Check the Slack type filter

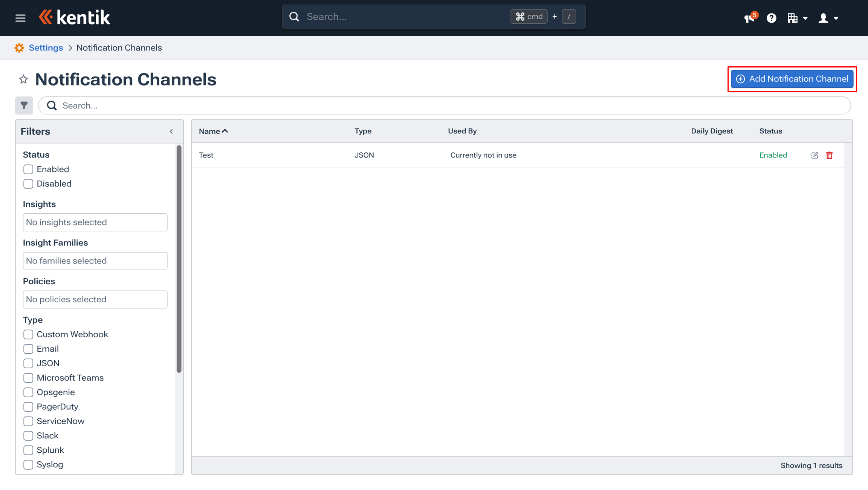click(28, 436)
